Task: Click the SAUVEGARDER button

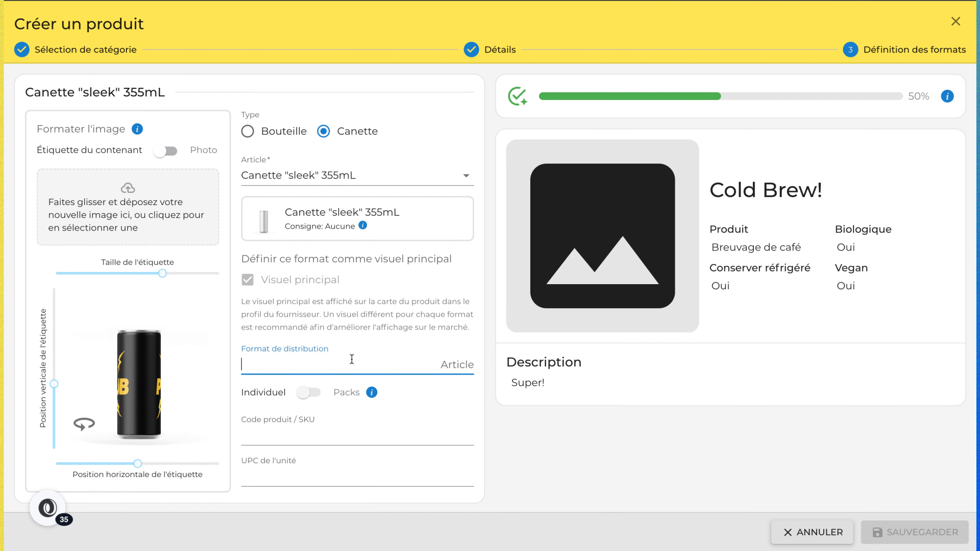Action: point(915,532)
